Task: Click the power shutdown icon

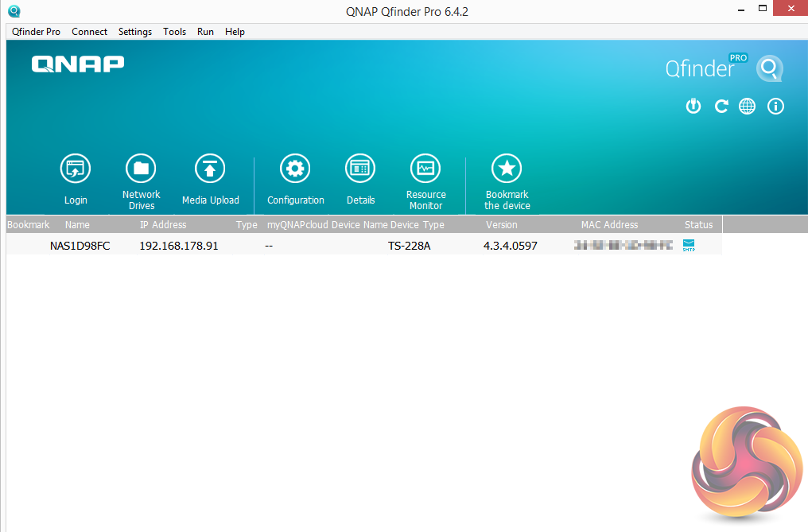Action: tap(693, 107)
